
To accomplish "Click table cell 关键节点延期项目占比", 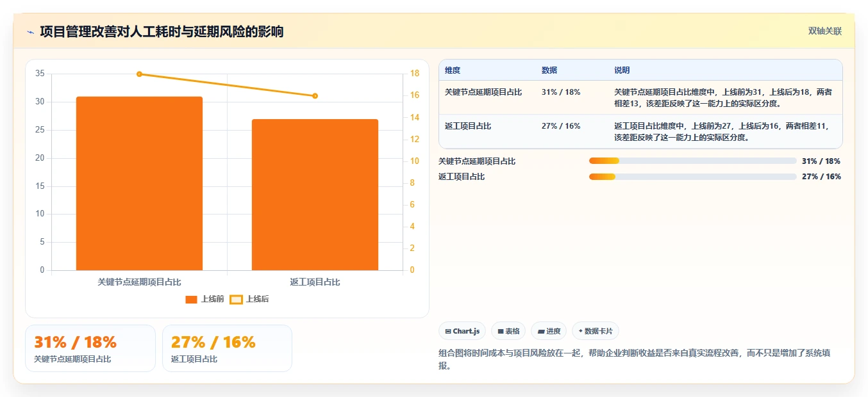I will 483,92.
